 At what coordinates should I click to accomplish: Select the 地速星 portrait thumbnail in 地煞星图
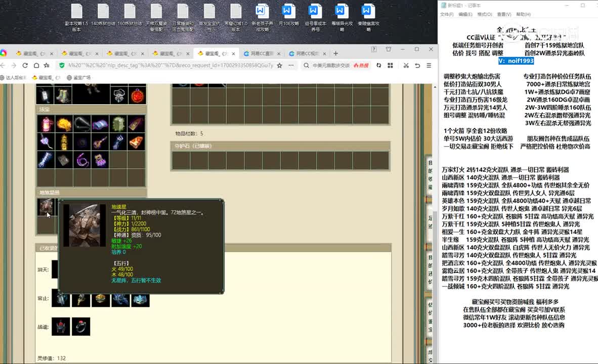46,207
